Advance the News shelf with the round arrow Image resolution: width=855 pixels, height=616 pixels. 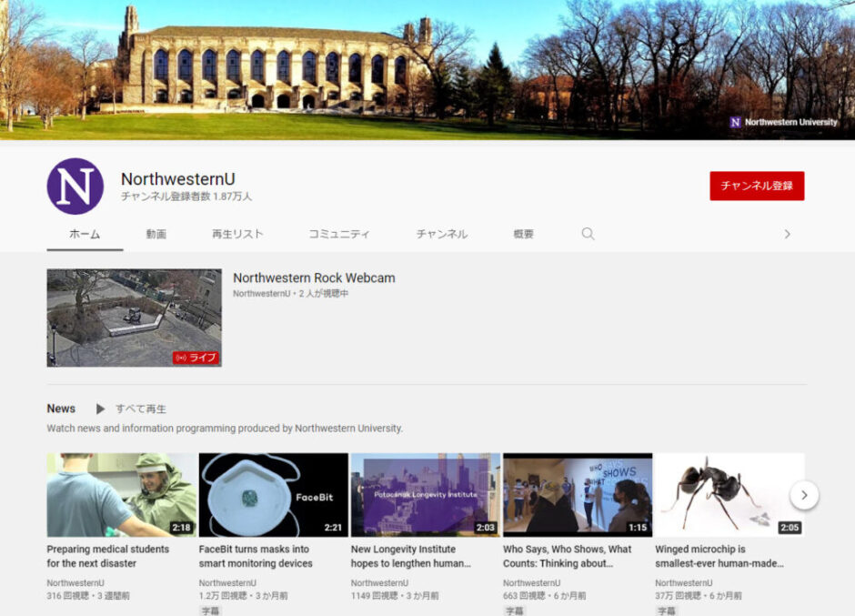[x=804, y=495]
